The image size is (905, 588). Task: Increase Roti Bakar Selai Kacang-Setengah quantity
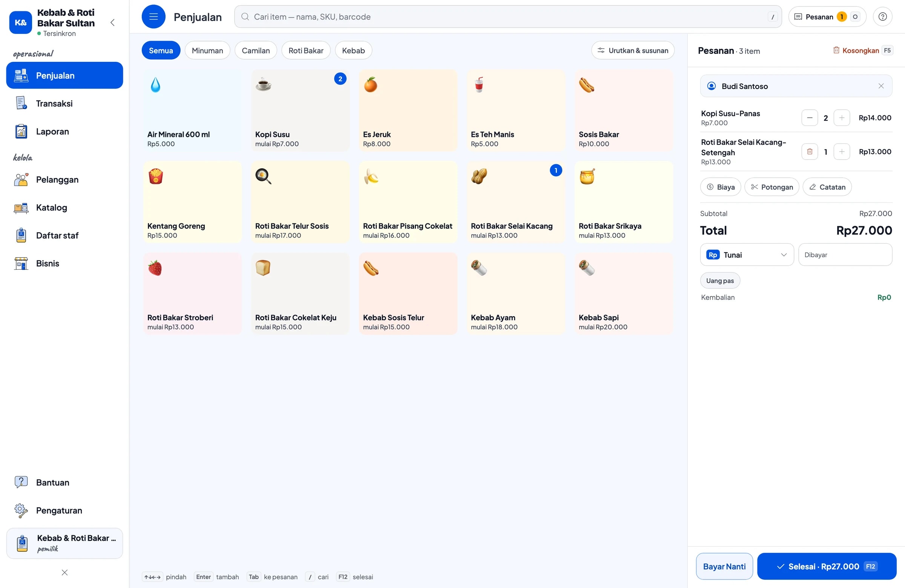coord(842,152)
